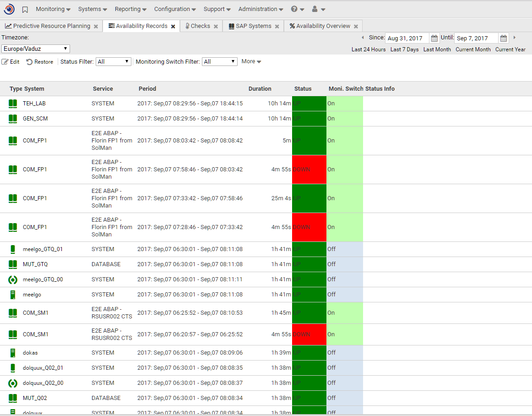Select the Last 24 Hours range
The image size is (532, 416).
tap(369, 49)
